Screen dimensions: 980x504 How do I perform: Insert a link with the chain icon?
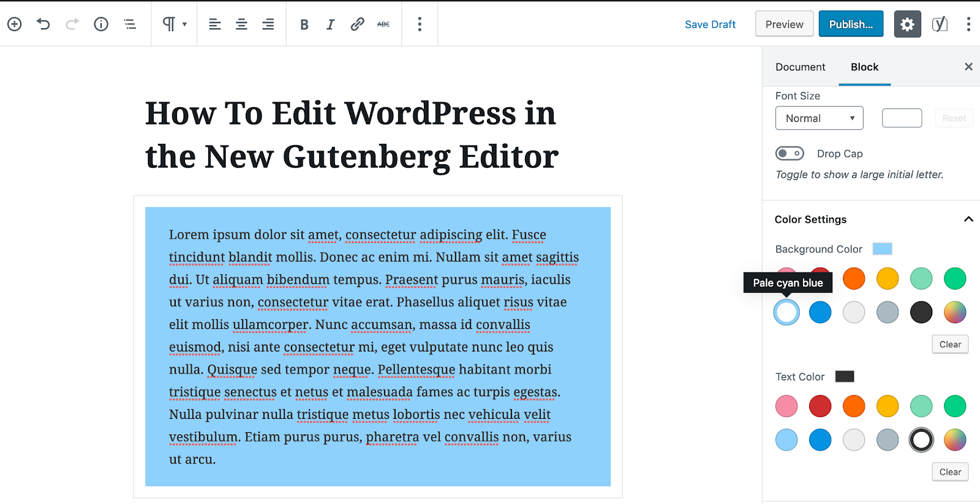[x=357, y=24]
